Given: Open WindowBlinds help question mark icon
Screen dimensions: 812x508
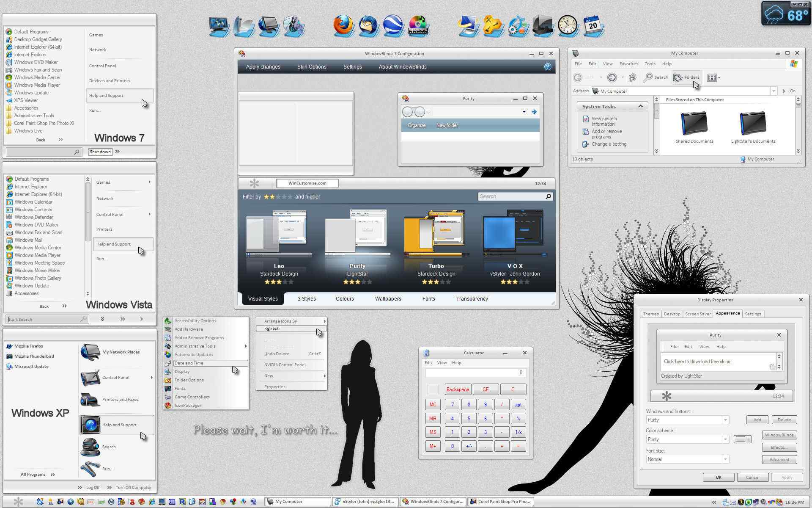Looking at the screenshot, I should [x=548, y=66].
